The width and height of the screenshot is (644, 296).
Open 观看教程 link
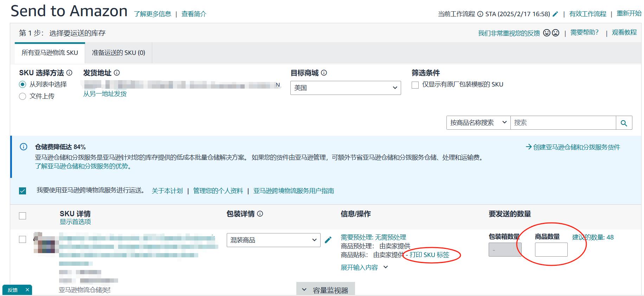pos(624,32)
